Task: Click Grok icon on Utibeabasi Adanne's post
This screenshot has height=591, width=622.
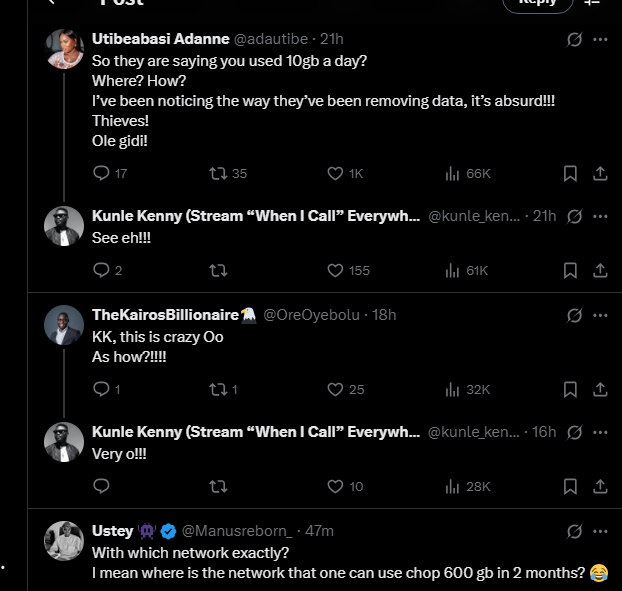Action: click(575, 40)
